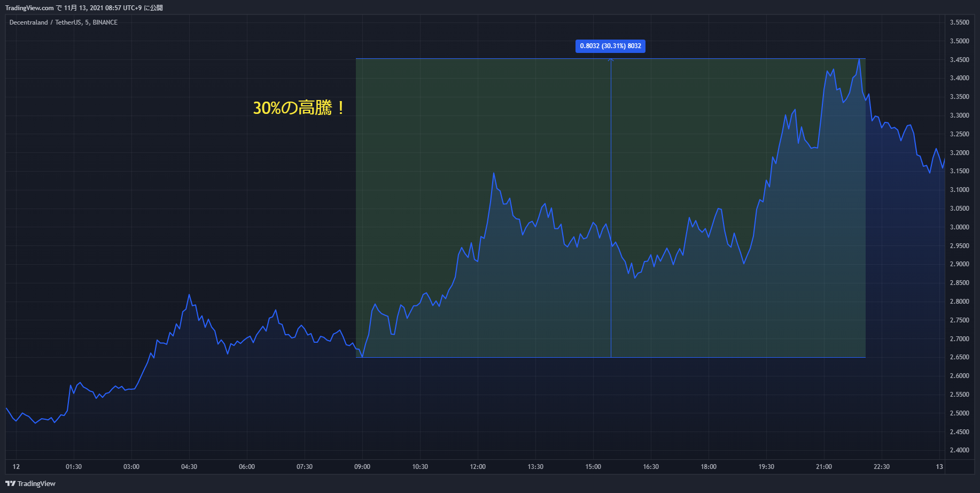
Task: Click price axis label 2.6500
Action: point(959,357)
